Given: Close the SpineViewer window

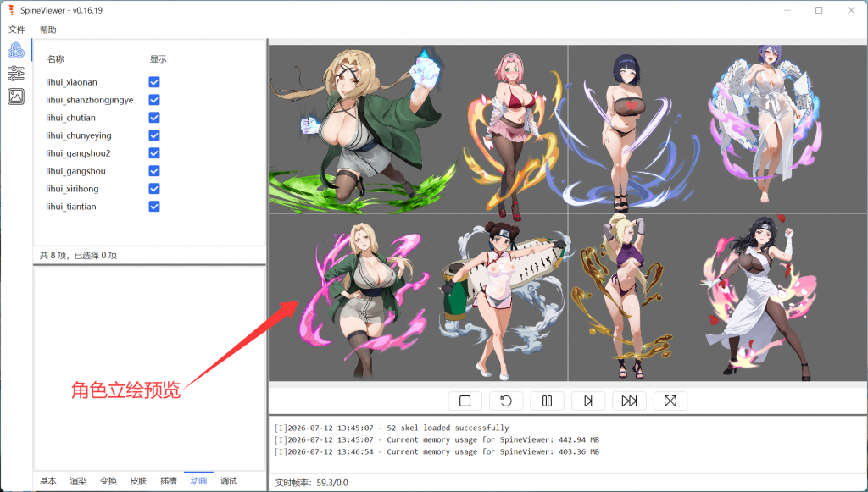Looking at the screenshot, I should pos(851,10).
